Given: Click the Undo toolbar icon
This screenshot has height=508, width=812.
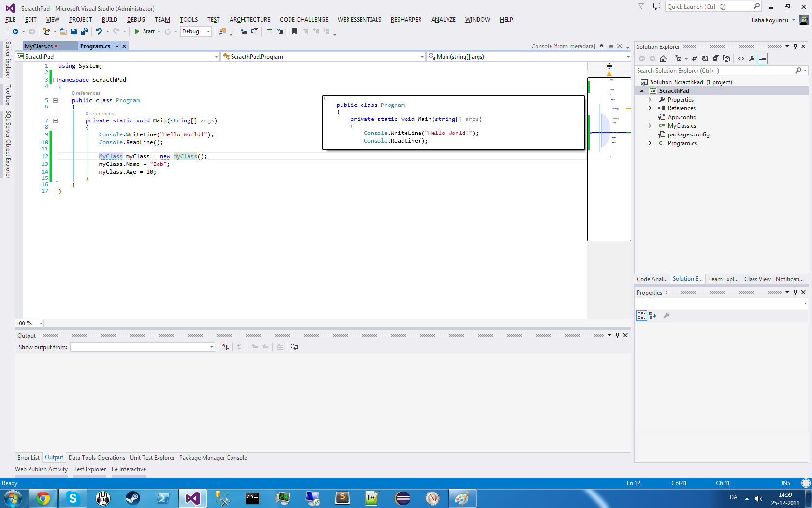Looking at the screenshot, I should [x=99, y=31].
